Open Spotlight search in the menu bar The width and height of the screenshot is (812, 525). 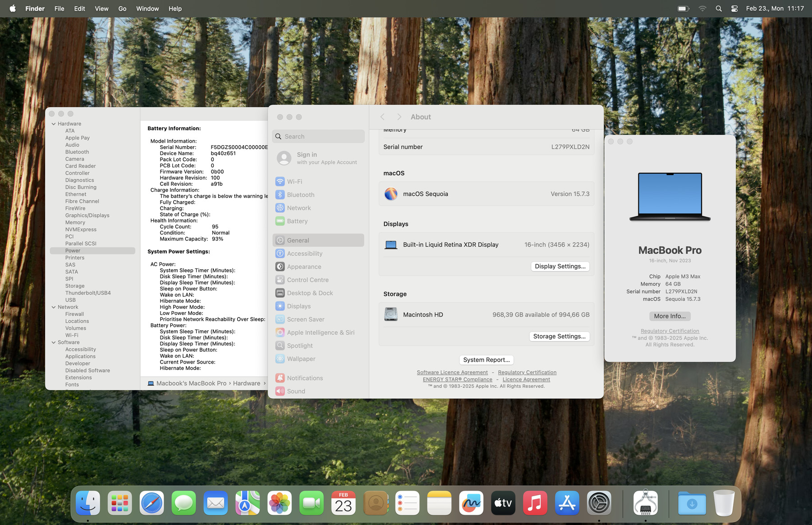tap(719, 9)
